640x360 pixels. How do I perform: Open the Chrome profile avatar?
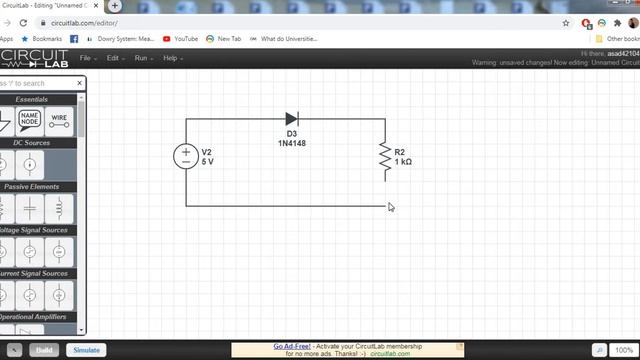[x=633, y=23]
